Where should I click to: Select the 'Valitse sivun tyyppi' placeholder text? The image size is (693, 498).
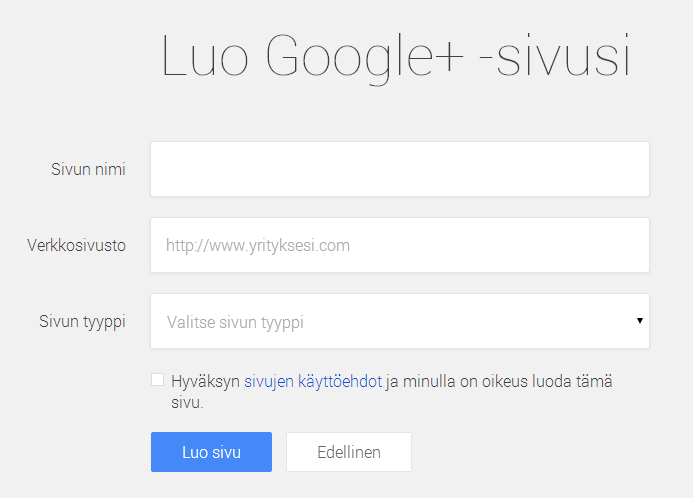click(234, 323)
